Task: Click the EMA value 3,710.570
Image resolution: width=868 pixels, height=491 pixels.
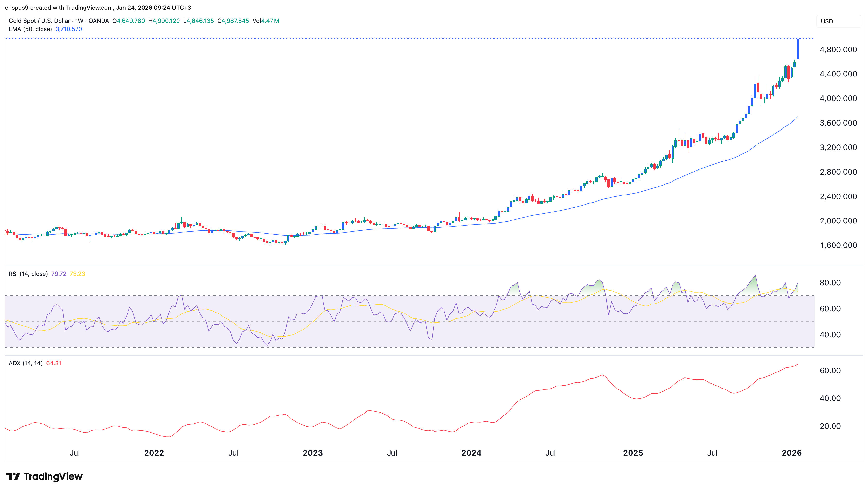Action: pyautogui.click(x=69, y=29)
